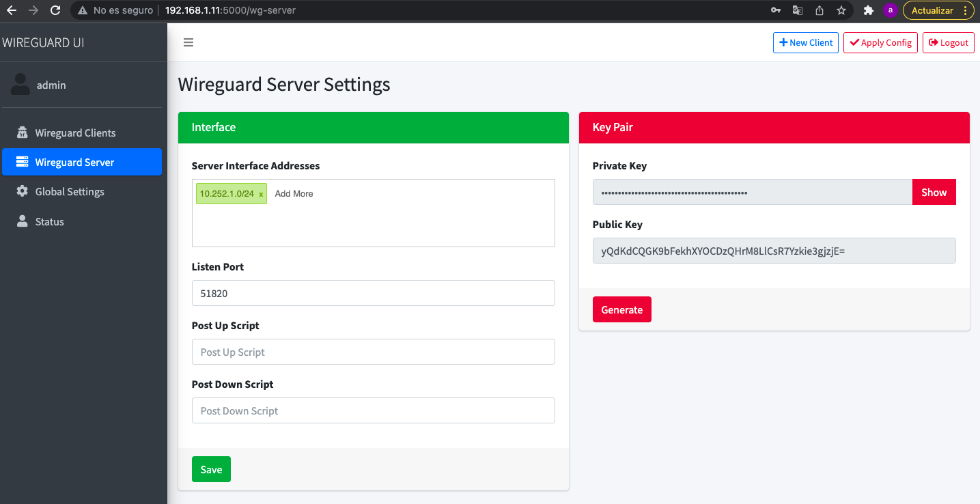Show the hidden private key
The width and height of the screenshot is (980, 504).
click(934, 192)
